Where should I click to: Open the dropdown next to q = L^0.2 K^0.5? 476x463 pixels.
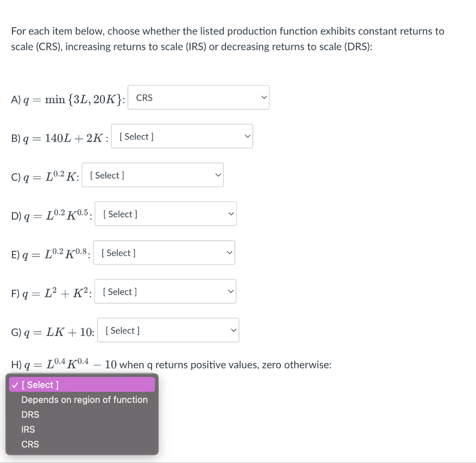(165, 214)
